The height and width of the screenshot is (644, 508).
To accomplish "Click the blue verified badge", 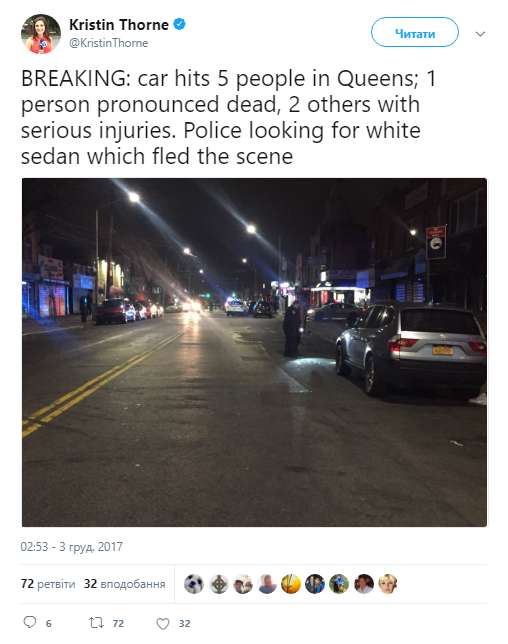I will [179, 24].
